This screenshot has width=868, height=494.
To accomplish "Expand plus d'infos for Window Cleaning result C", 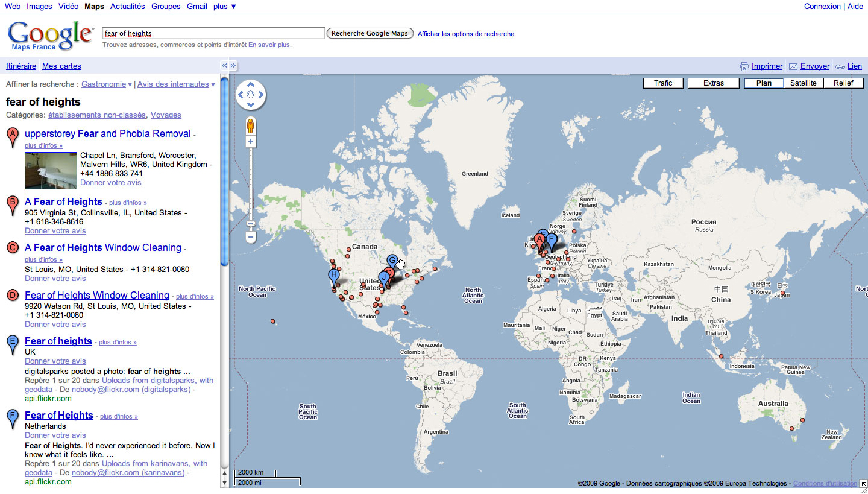I will pos(43,260).
